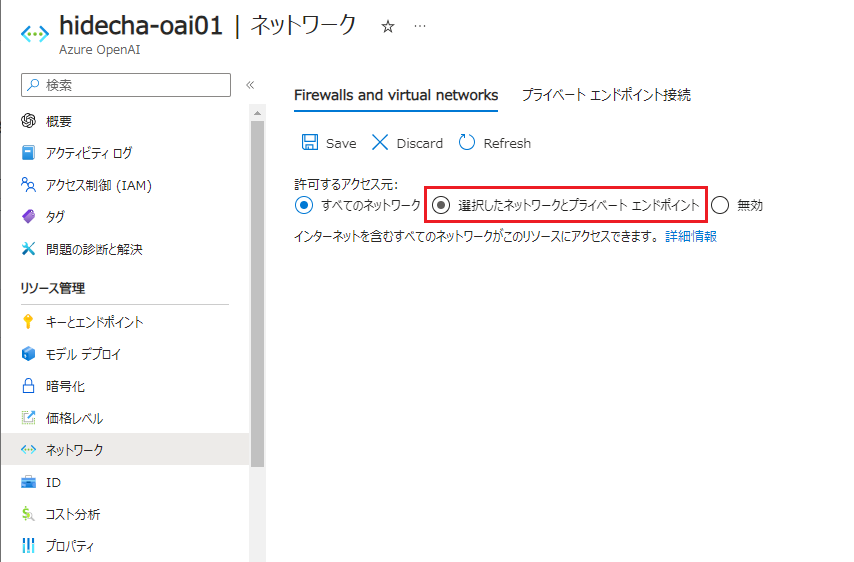
Task: Select the 無効 radio button
Action: pyautogui.click(x=720, y=205)
